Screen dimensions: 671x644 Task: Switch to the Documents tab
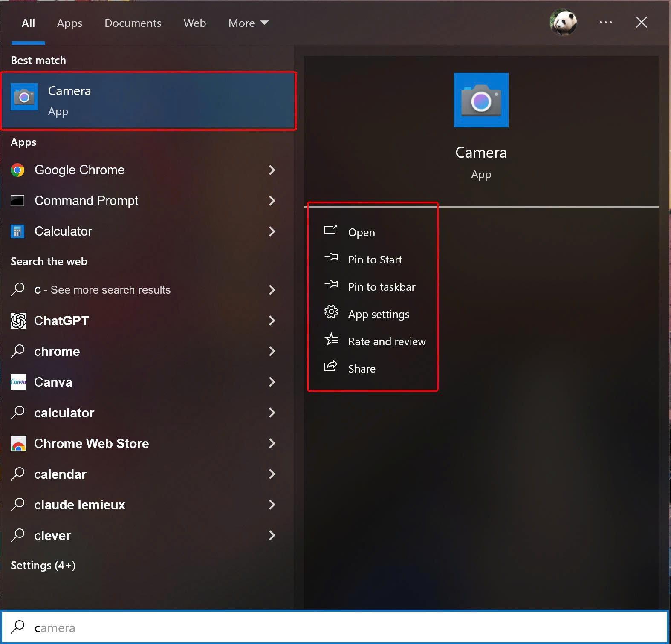[x=133, y=23]
